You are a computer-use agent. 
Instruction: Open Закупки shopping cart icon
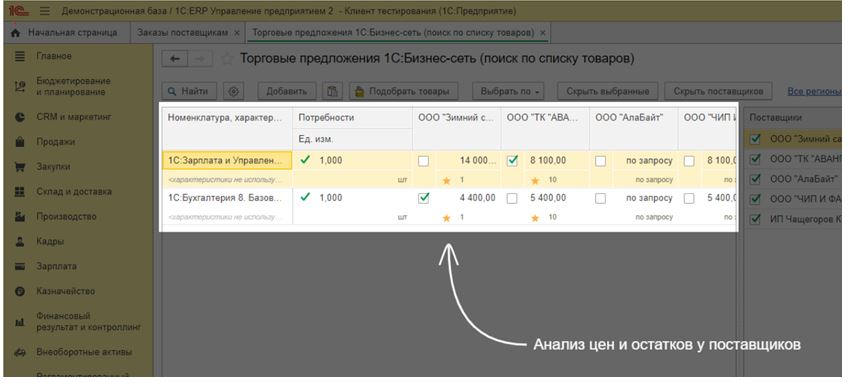[x=20, y=167]
